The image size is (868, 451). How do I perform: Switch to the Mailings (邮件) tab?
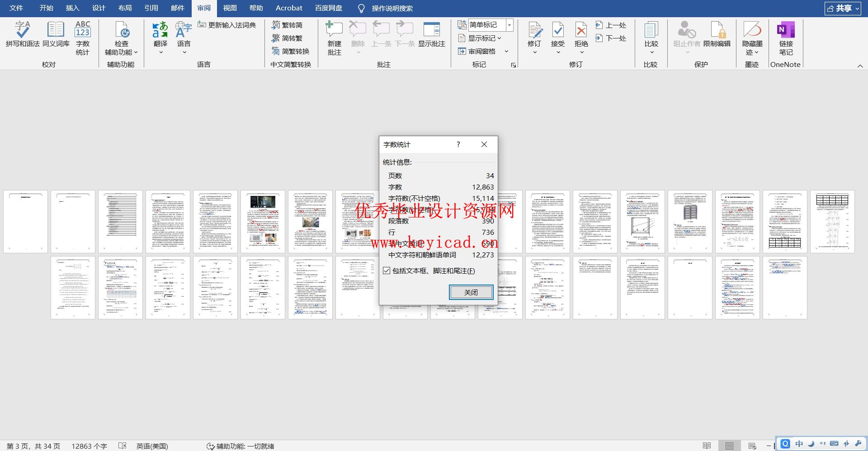click(x=177, y=8)
